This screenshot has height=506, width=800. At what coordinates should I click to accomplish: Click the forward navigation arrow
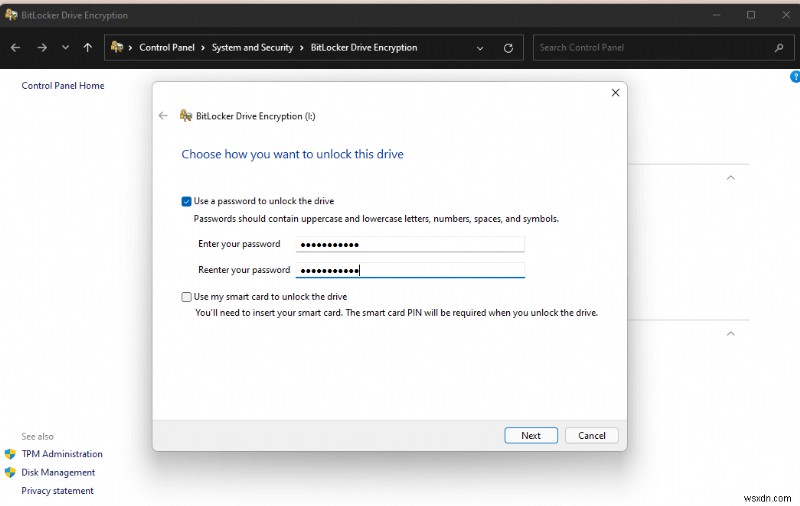(x=42, y=47)
